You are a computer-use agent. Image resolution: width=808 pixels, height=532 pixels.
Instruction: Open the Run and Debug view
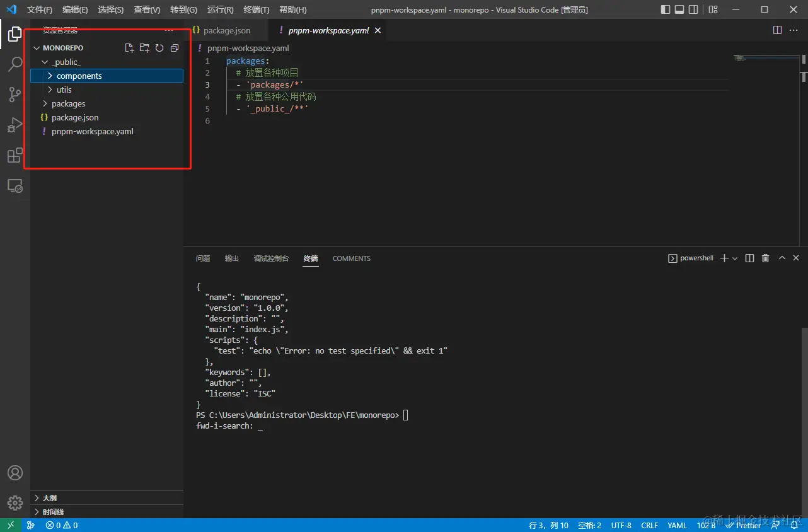tap(15, 125)
